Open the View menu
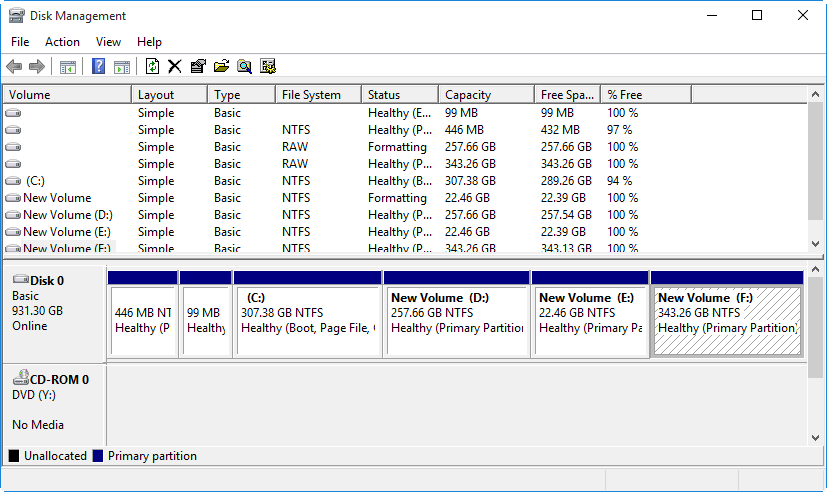The image size is (827, 492). [108, 42]
